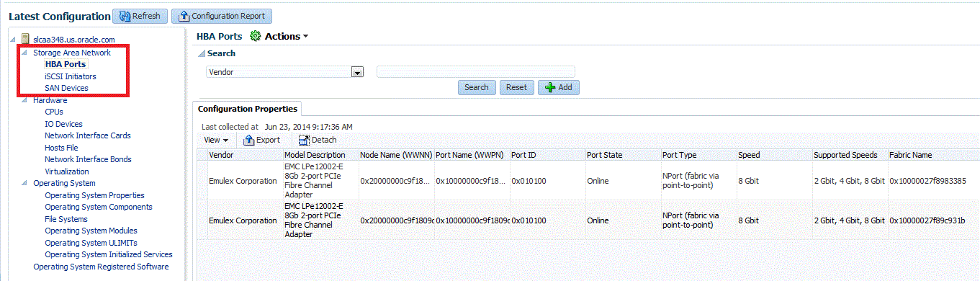
Task: Sort by Speed column header
Action: [x=774, y=155]
